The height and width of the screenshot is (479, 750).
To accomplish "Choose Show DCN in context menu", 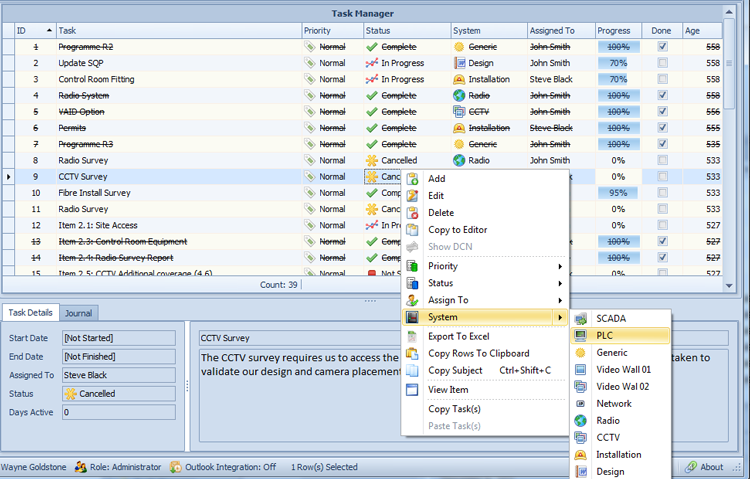I will [450, 247].
